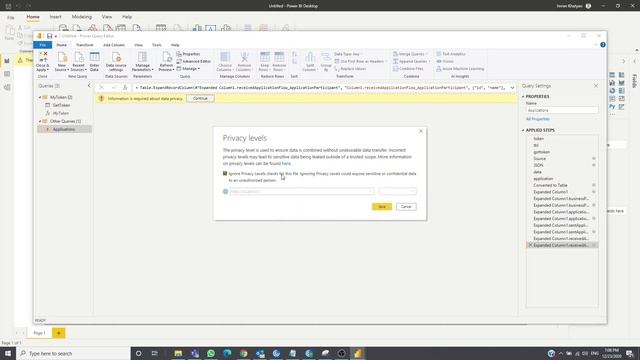This screenshot has height=360, width=640.
Task: Switch to Transform ribbon tab
Action: coord(84,45)
